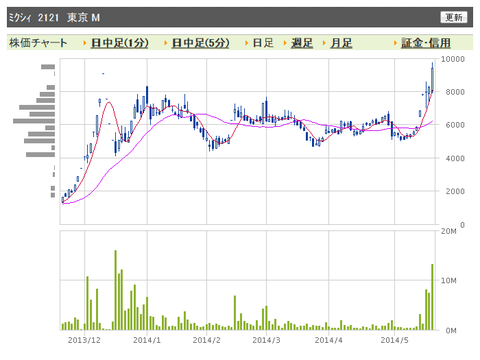Click the 8000 price axis label

pyautogui.click(x=455, y=92)
